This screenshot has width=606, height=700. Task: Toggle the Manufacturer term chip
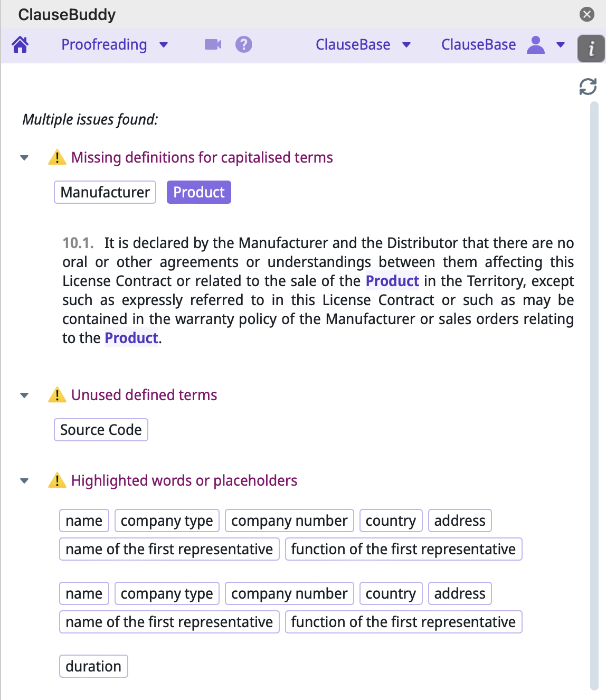click(105, 192)
